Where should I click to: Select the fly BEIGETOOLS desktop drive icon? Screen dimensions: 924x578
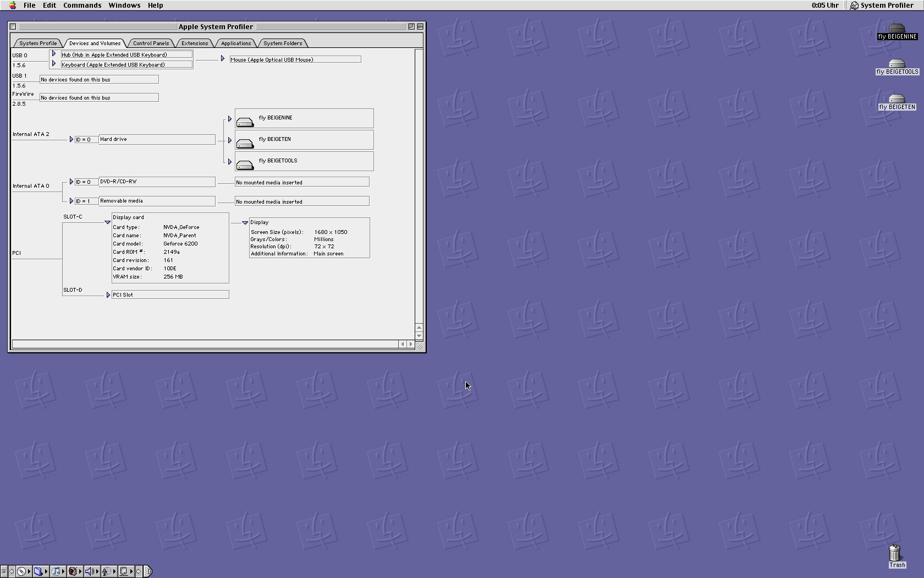(897, 63)
